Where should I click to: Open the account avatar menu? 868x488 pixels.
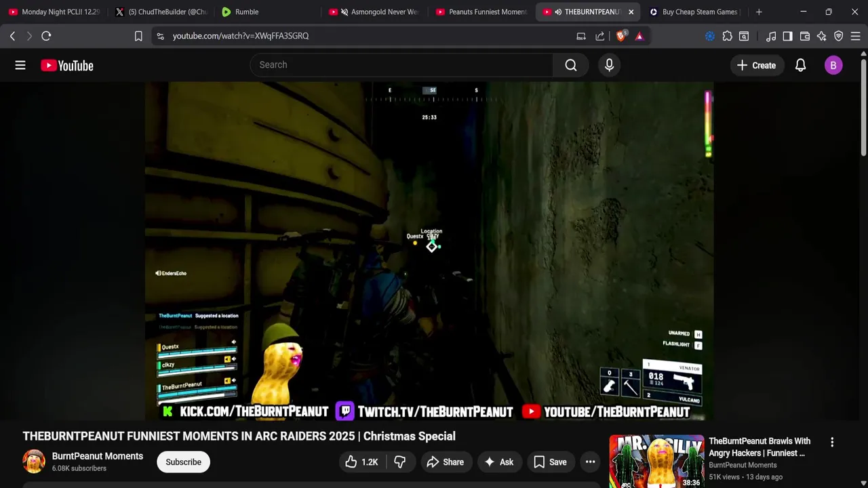click(833, 65)
